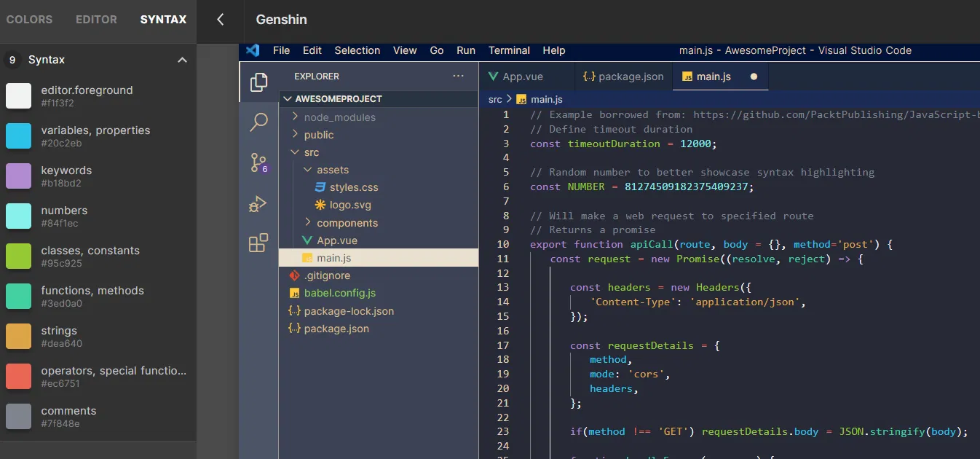This screenshot has width=980, height=459.
Task: Open Source Control with 6 pending changes
Action: click(258, 163)
